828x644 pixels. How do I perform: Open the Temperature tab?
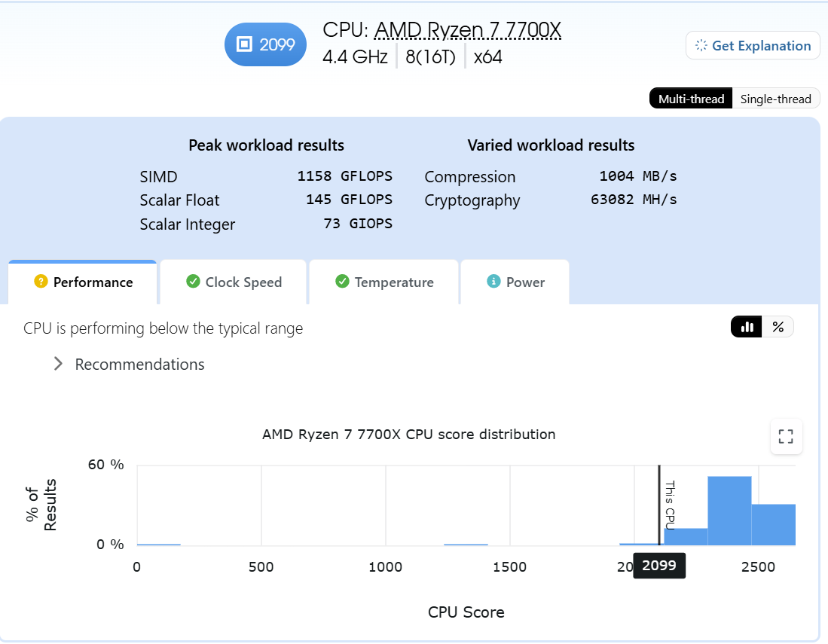tap(384, 282)
